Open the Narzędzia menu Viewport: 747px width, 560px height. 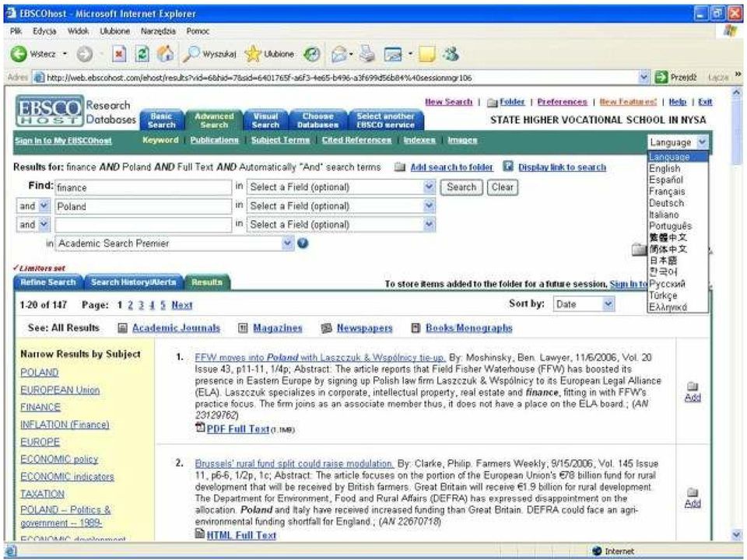pos(158,31)
